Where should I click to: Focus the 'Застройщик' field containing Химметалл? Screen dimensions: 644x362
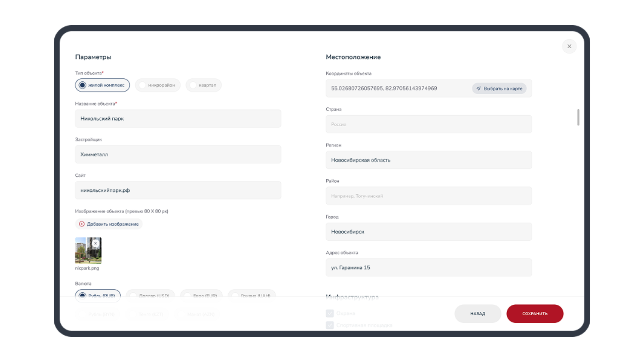point(178,155)
